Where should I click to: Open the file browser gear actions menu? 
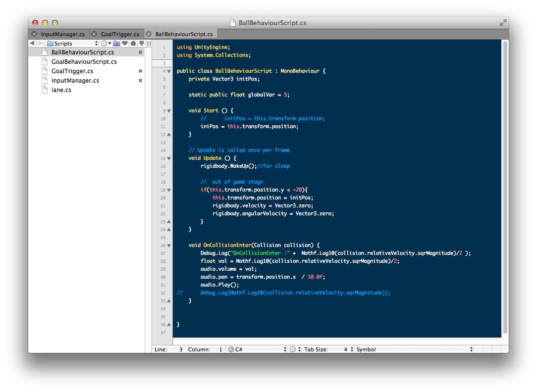coord(106,44)
